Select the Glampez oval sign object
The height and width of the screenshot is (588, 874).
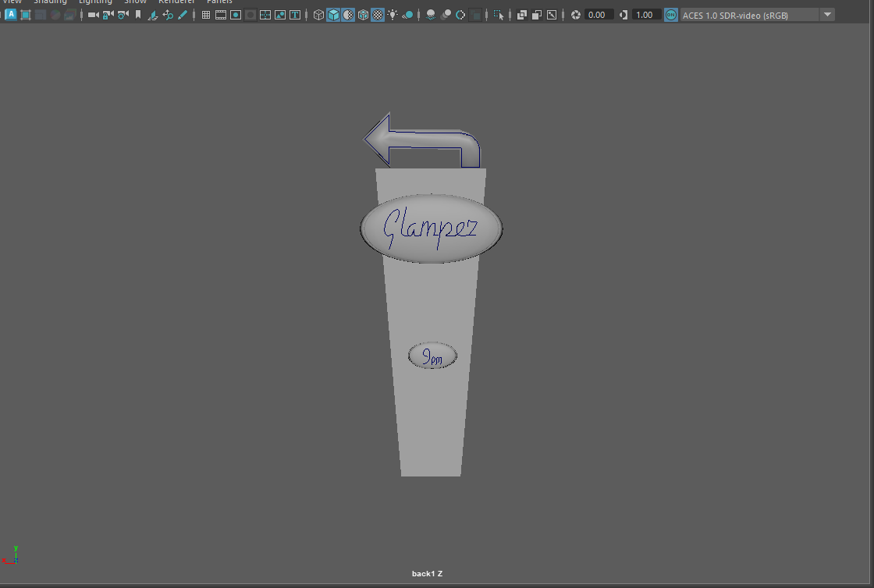click(x=431, y=228)
